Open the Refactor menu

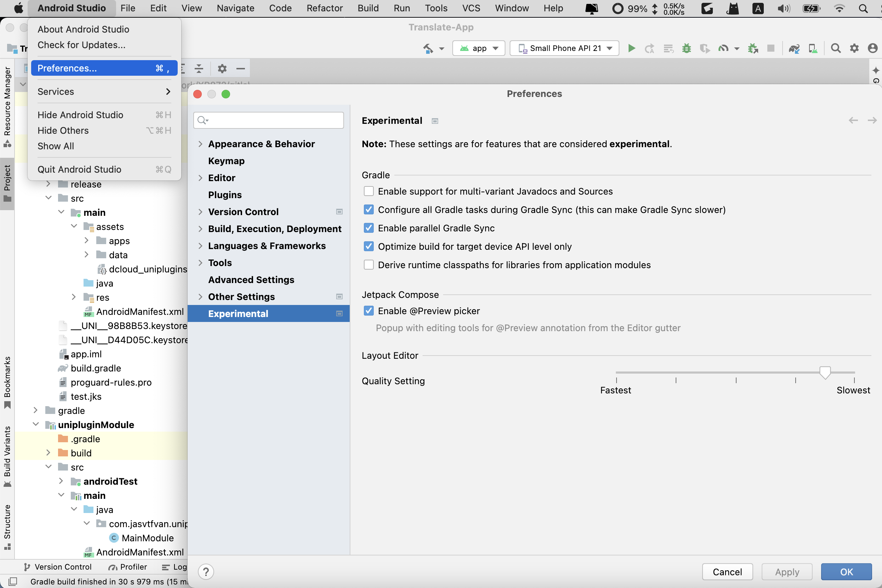tap(325, 8)
